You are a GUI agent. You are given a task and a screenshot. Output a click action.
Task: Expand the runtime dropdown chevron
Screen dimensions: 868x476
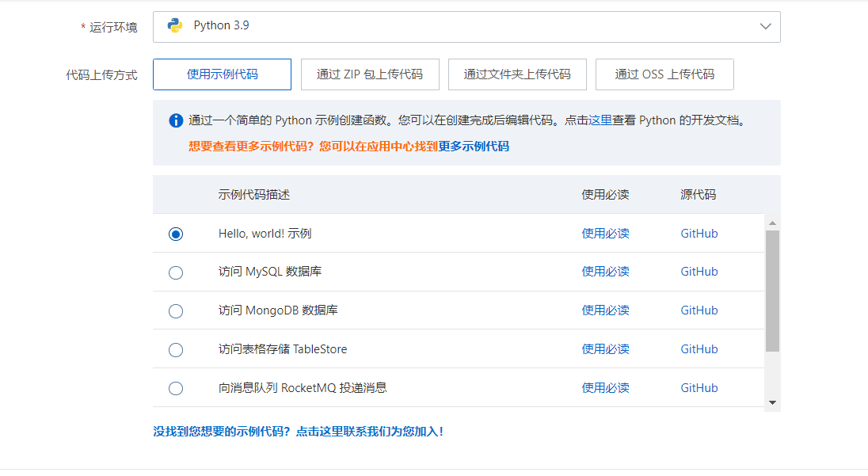[765, 26]
